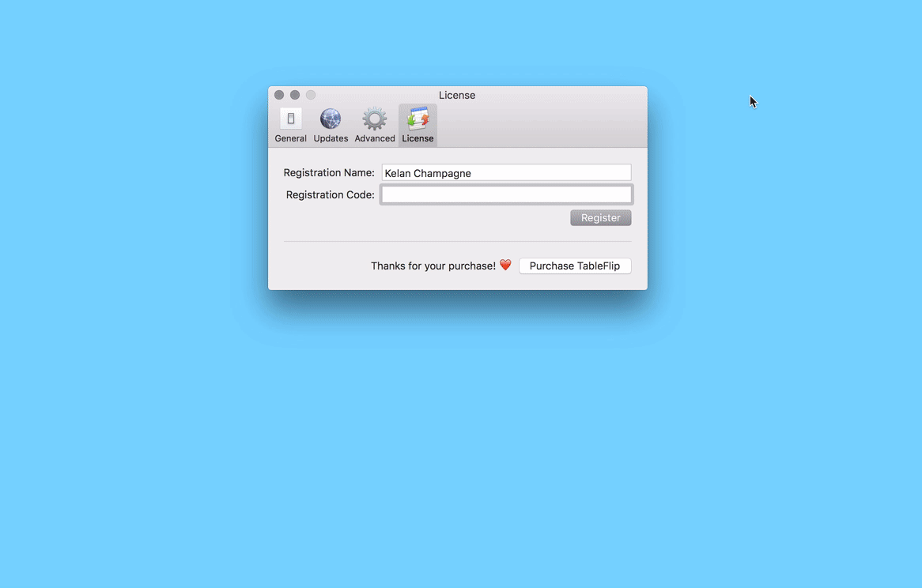
Task: Click the "License" toolbar label text
Action: point(418,138)
